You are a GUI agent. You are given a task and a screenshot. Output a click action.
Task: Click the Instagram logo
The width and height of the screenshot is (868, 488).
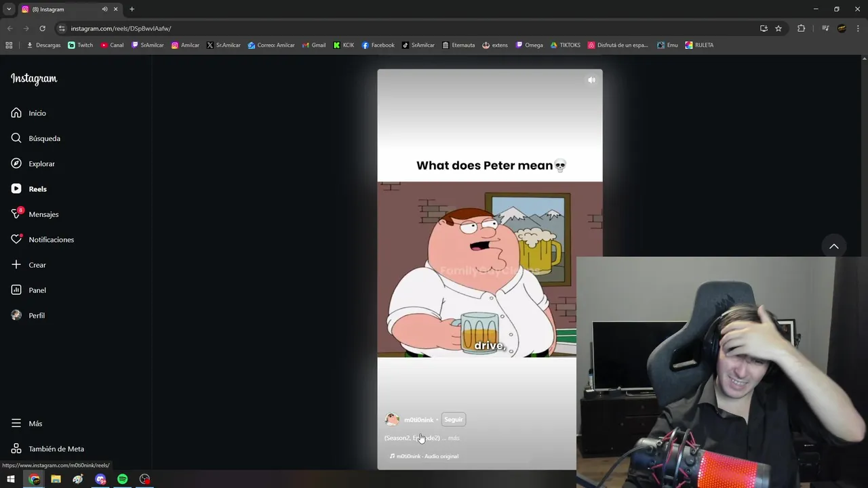34,79
